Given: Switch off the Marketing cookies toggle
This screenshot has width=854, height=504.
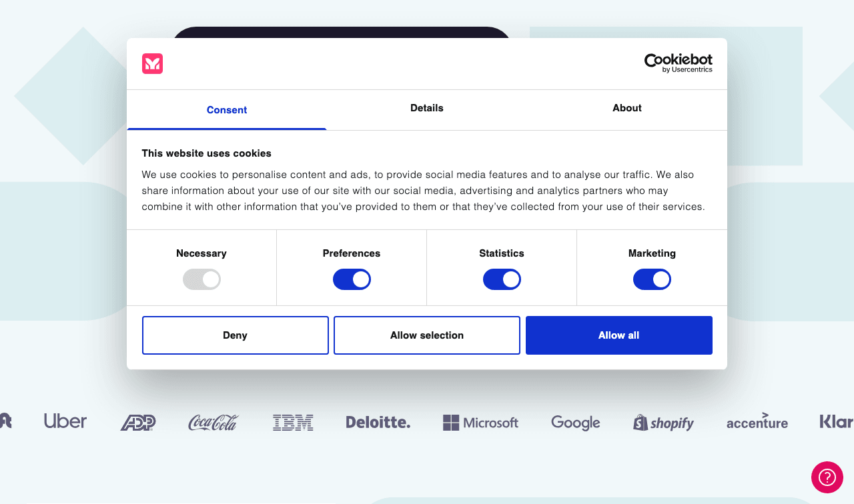Looking at the screenshot, I should (x=652, y=279).
